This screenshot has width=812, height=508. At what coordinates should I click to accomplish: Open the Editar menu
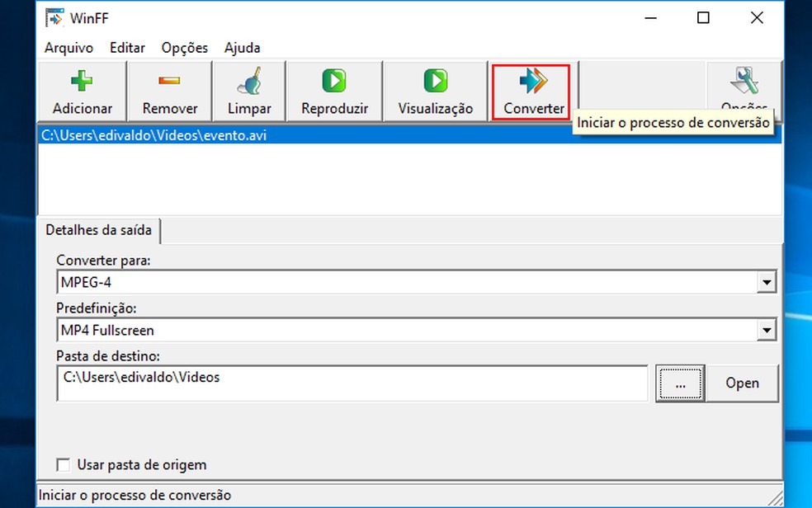coord(127,48)
